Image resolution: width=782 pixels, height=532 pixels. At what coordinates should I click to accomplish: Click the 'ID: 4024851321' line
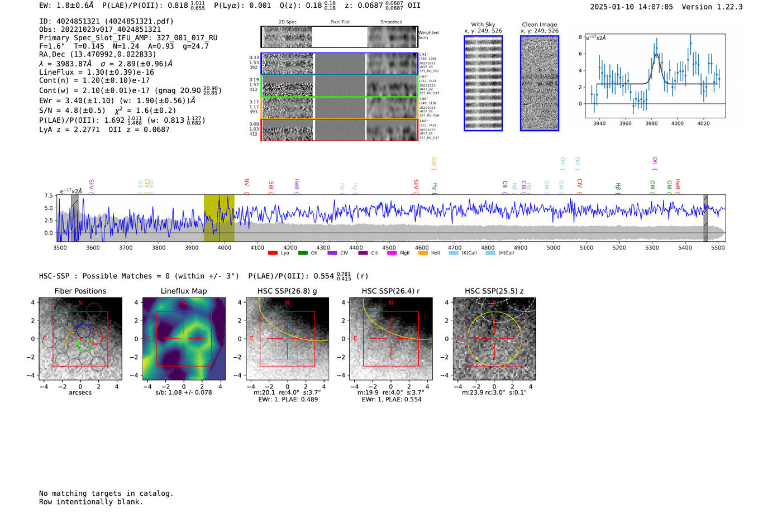[x=106, y=21]
